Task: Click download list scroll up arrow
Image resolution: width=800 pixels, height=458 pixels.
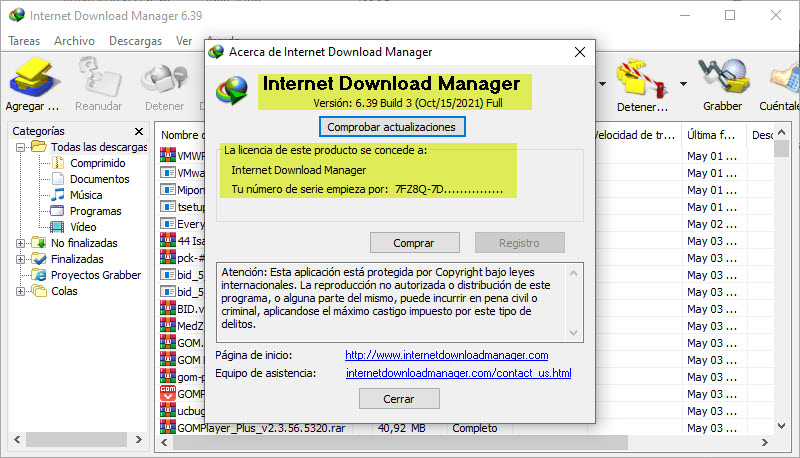Action: 781,133
